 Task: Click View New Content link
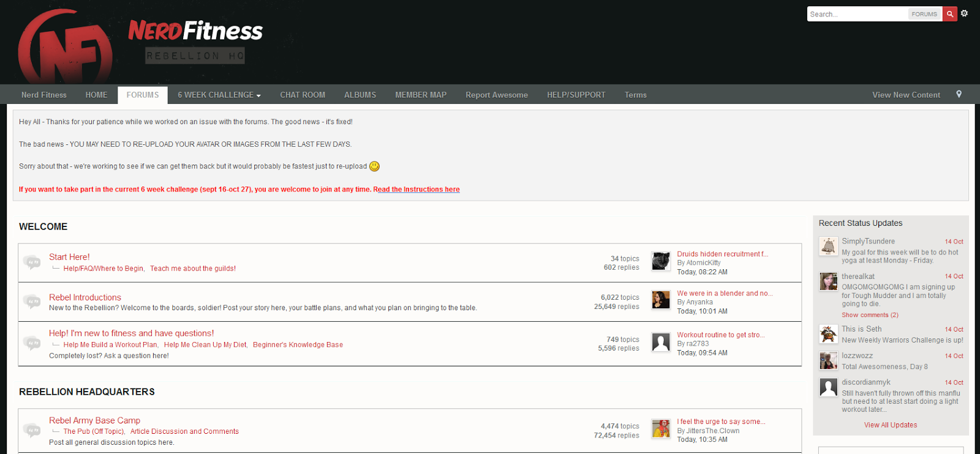907,95
